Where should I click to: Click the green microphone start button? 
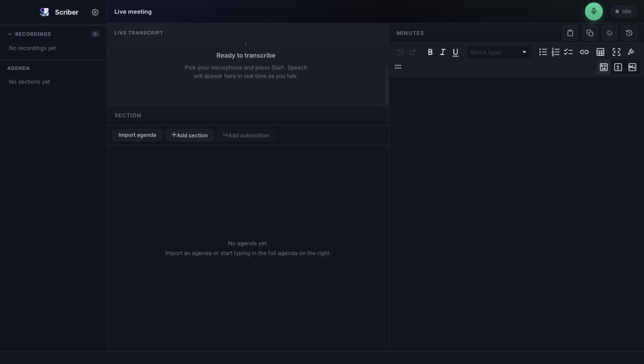(594, 12)
